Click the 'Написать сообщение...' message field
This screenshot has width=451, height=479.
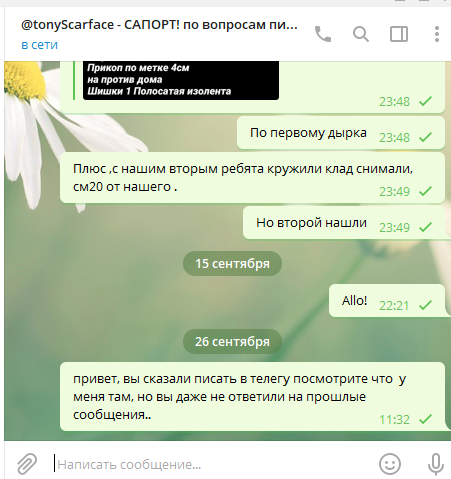pos(213,464)
